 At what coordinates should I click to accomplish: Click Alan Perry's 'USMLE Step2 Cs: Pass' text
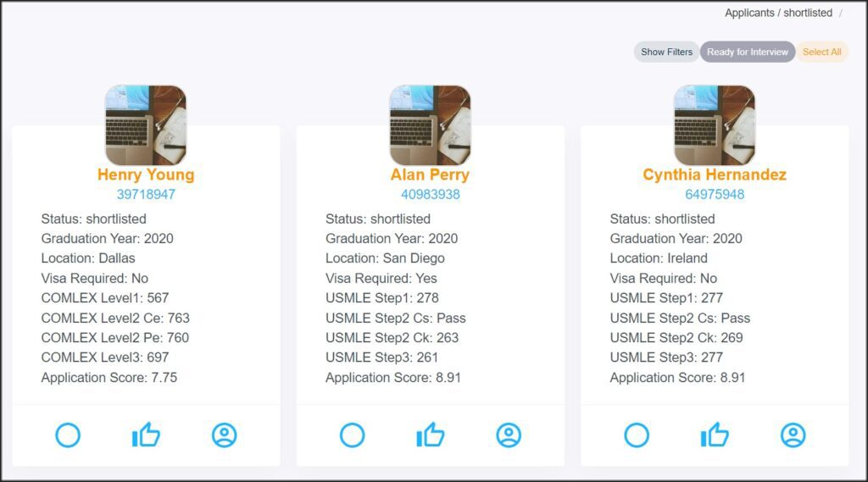[x=395, y=319]
